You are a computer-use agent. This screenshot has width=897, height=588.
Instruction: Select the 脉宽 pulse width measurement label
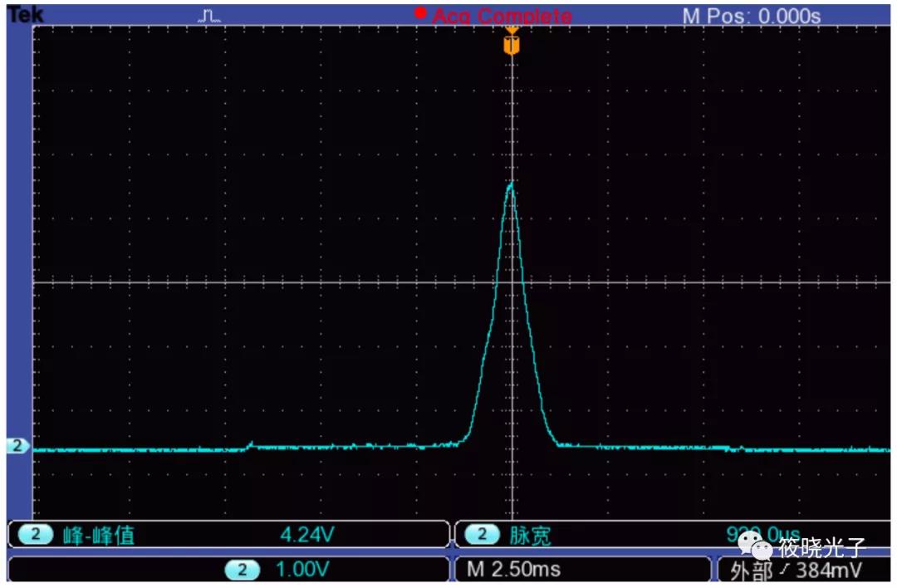click(x=530, y=536)
